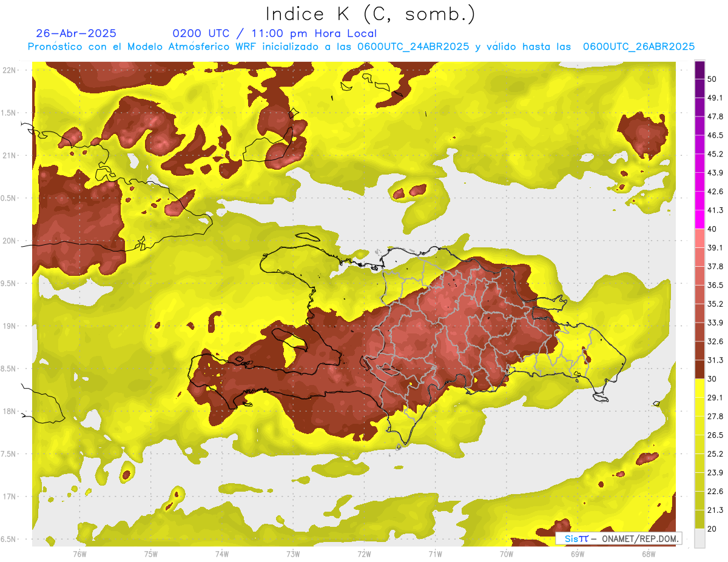Click the colorbar value '35.2'
728x562 pixels.
[x=715, y=304]
